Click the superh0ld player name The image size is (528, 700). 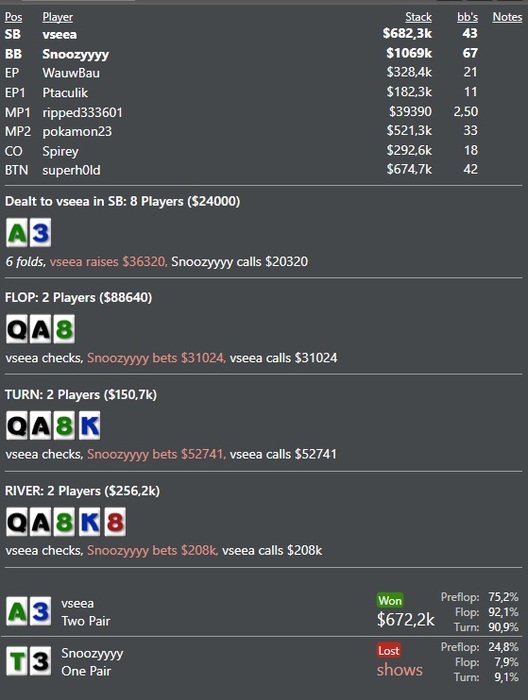tap(71, 170)
